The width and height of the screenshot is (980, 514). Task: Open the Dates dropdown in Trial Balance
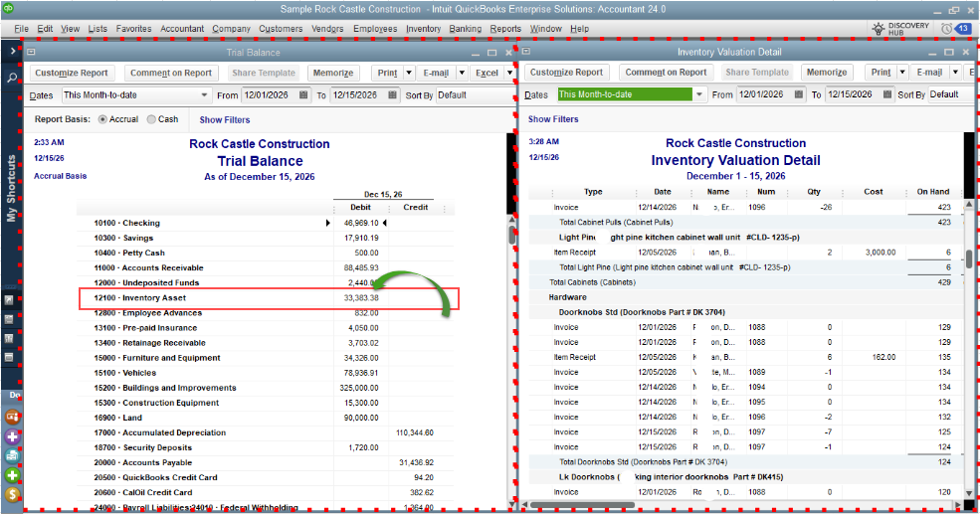tap(204, 95)
